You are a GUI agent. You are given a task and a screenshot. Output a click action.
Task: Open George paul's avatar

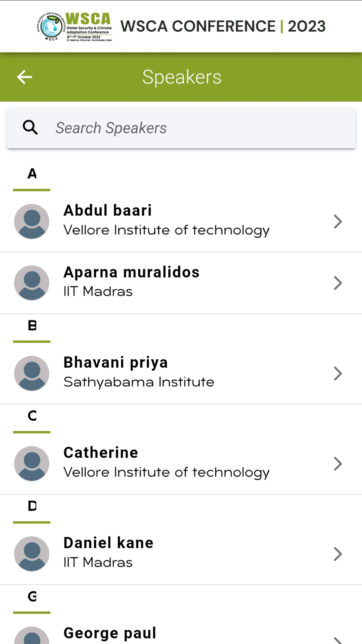(32, 635)
